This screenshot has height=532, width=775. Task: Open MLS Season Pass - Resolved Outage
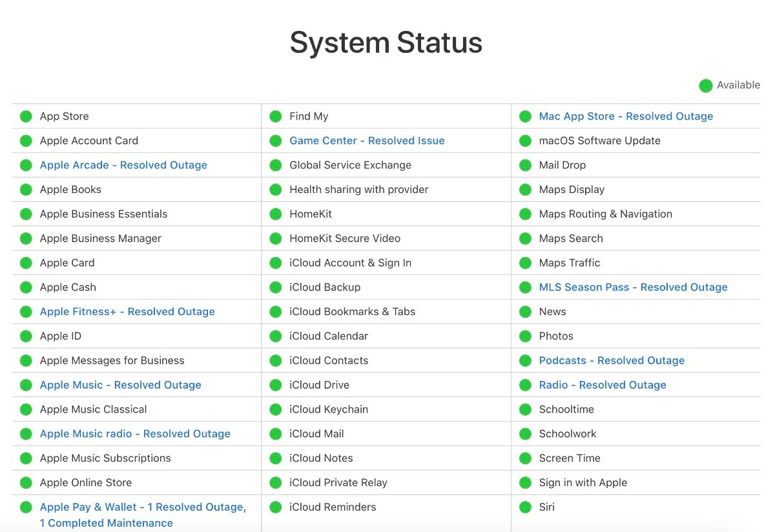point(633,287)
